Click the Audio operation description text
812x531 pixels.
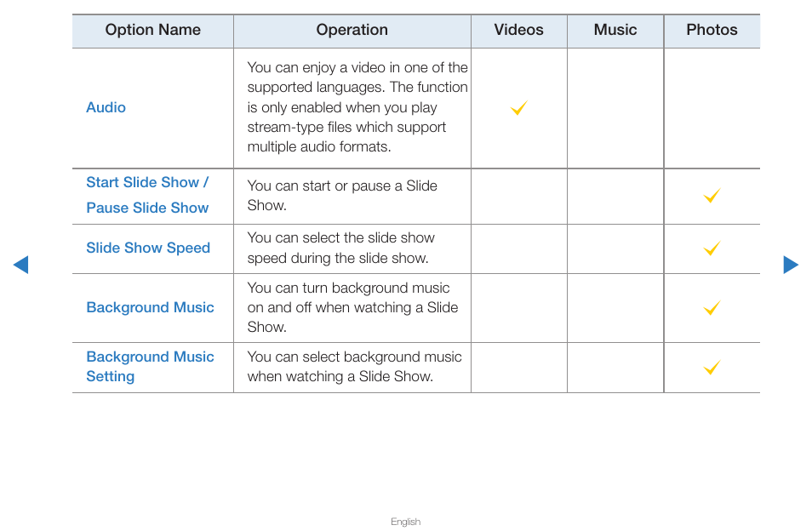click(357, 107)
